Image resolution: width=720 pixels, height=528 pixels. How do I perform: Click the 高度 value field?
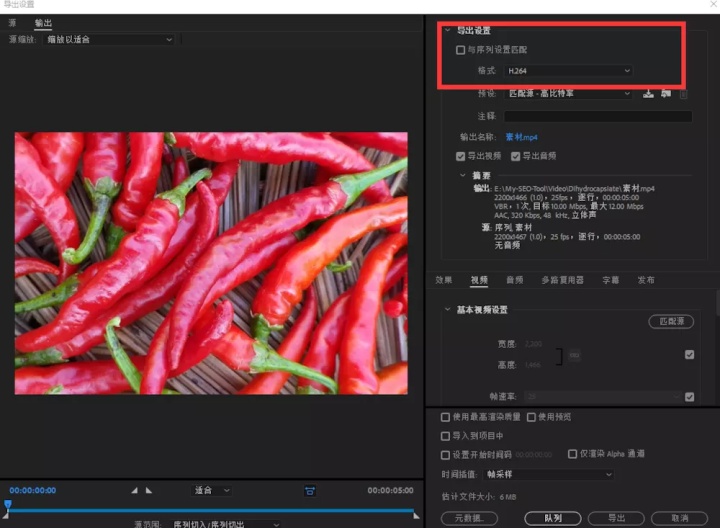tap(533, 365)
